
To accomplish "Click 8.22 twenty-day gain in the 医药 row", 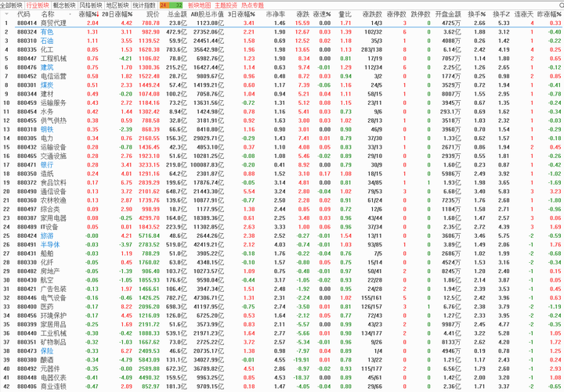I will coord(127,307).
